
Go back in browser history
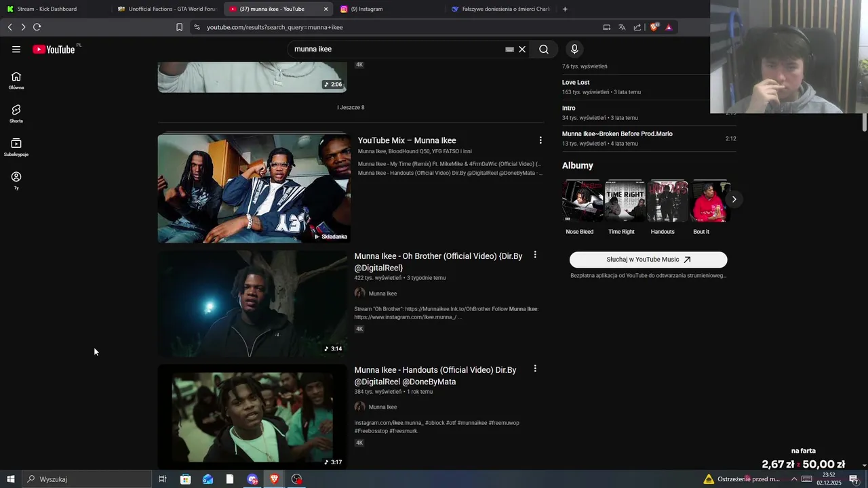(x=9, y=27)
